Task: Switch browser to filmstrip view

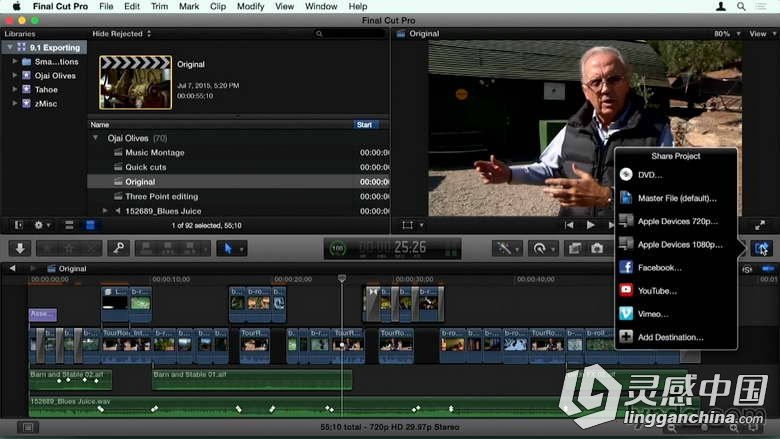Action: [69, 225]
